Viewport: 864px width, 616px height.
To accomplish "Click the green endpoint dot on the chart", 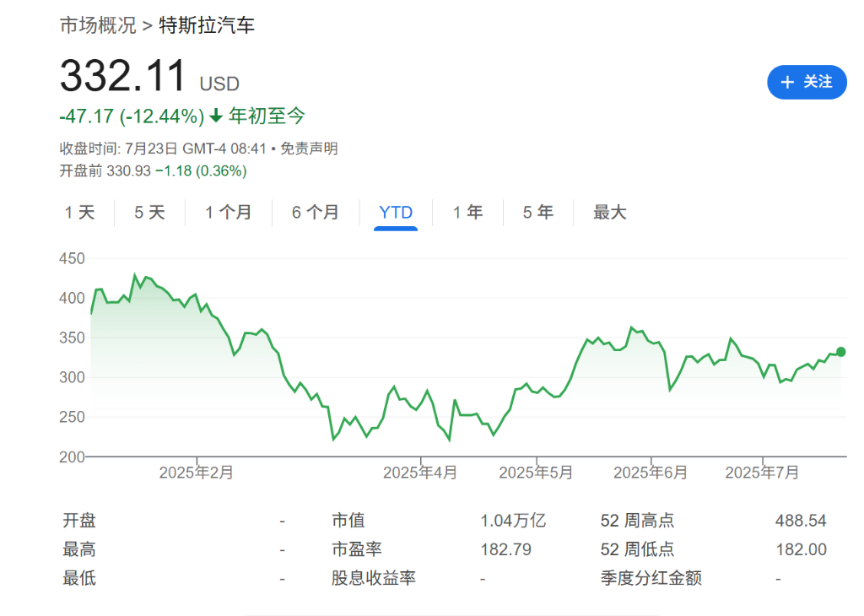I will point(840,352).
